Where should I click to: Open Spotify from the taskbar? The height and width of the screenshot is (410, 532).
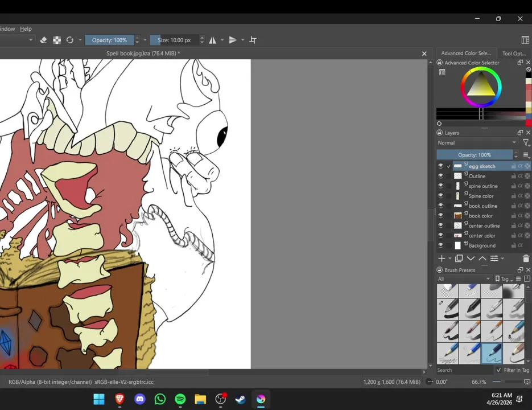coord(180,399)
